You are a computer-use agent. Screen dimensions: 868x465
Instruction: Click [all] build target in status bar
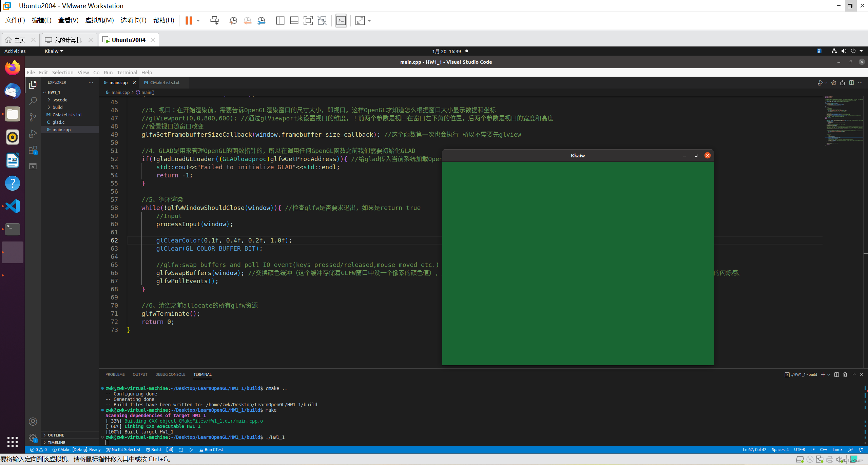170,450
